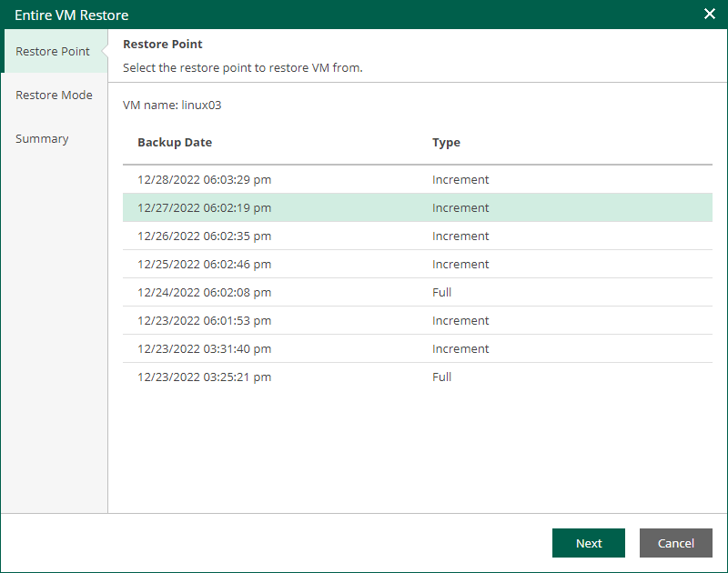Select the 12/23/2022 03:31:40 pm increment

pyautogui.click(x=205, y=349)
